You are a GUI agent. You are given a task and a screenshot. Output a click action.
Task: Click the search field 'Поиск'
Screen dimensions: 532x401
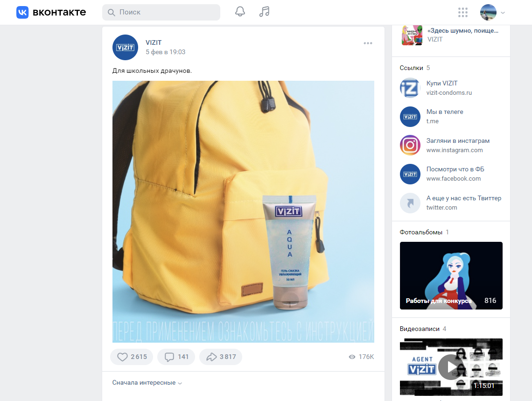coord(161,12)
